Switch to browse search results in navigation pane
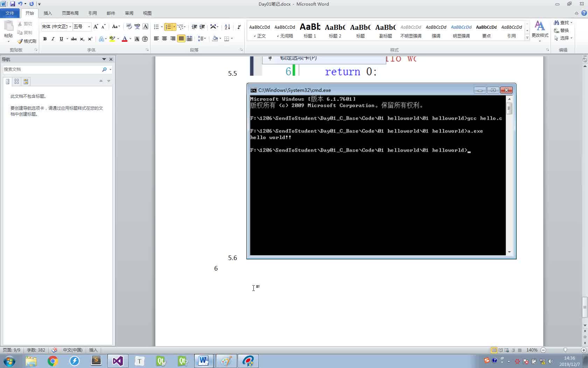 [x=26, y=81]
